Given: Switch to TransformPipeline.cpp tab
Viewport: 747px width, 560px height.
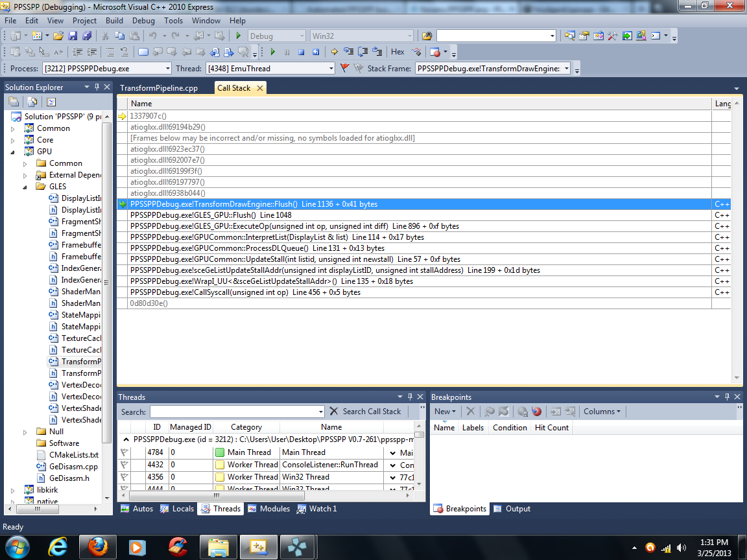Looking at the screenshot, I should pyautogui.click(x=159, y=88).
